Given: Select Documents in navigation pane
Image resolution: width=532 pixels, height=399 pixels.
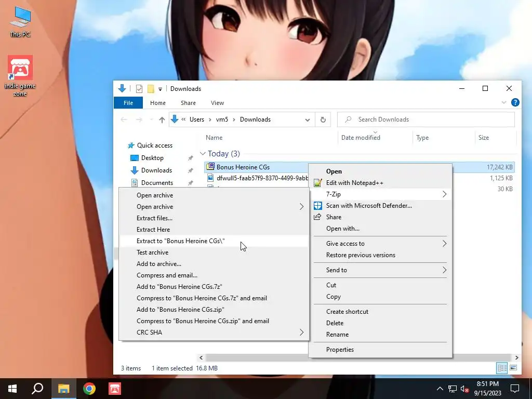Looking at the screenshot, I should click(157, 182).
